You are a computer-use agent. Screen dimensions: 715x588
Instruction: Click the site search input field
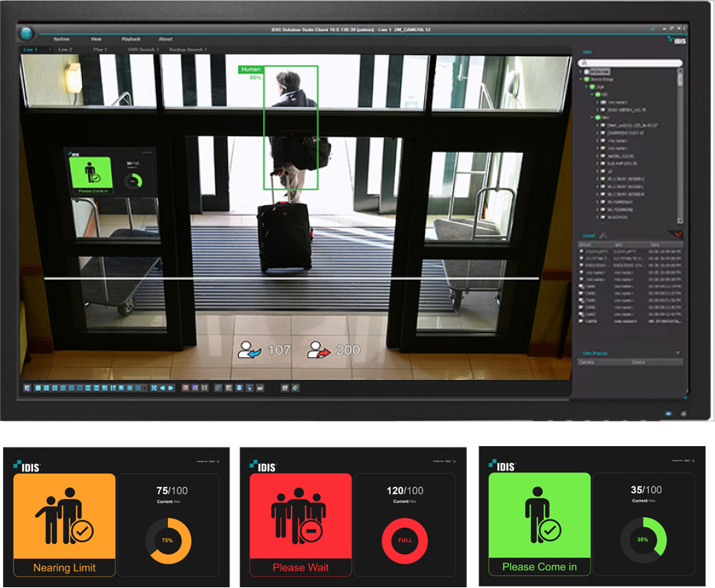pos(631,62)
